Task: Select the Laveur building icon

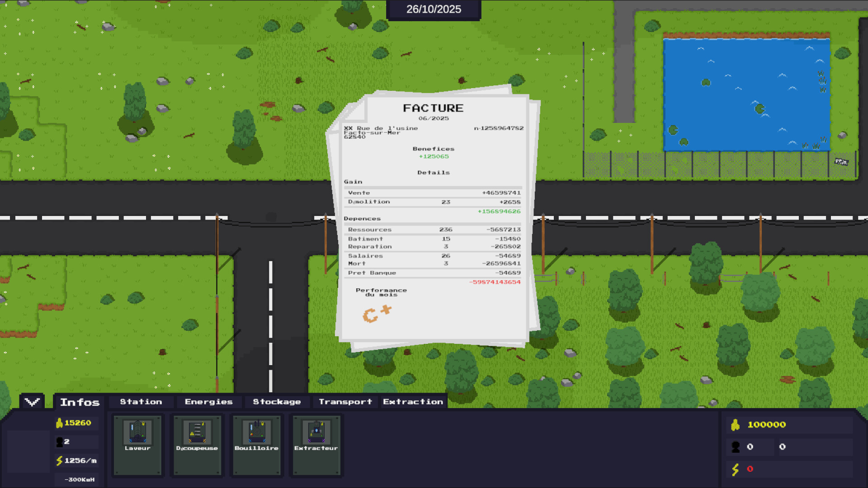Action: [x=137, y=434]
